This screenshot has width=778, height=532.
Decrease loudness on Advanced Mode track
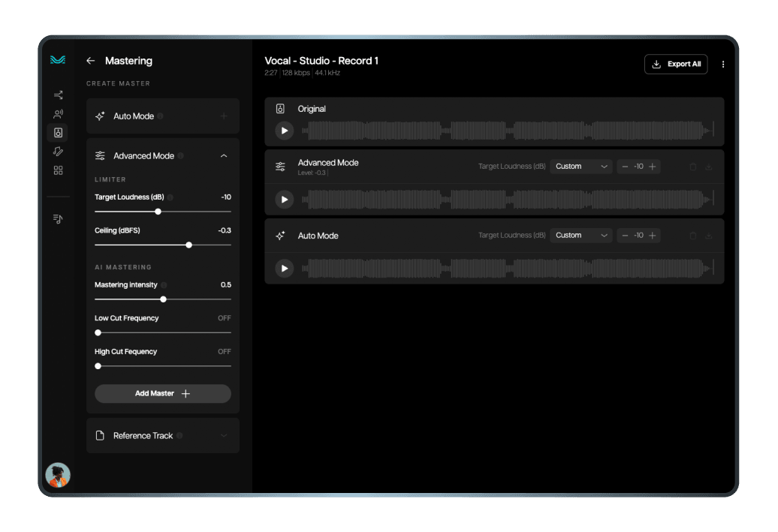[x=625, y=167]
